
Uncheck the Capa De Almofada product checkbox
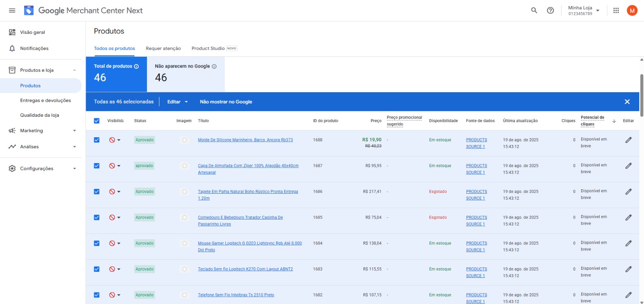click(97, 166)
